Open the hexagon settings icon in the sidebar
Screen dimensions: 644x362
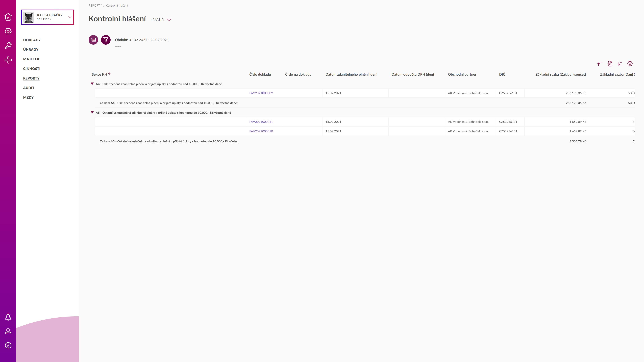pos(8,31)
